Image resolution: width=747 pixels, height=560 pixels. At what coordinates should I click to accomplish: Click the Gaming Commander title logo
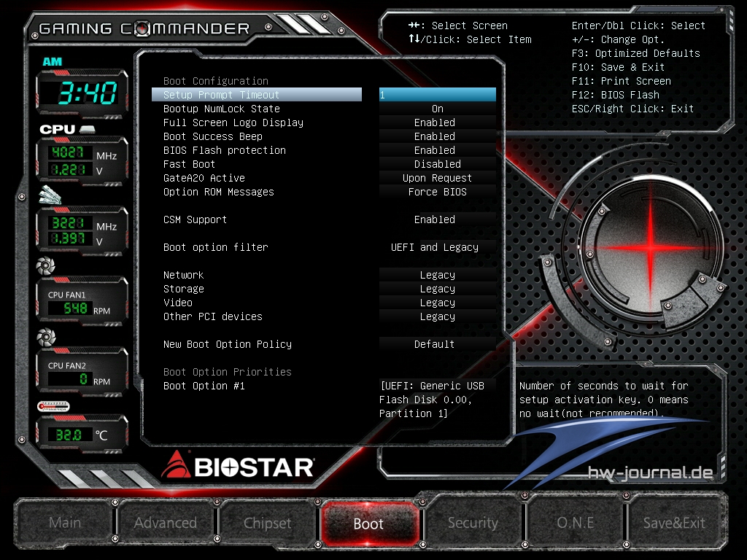[x=144, y=28]
